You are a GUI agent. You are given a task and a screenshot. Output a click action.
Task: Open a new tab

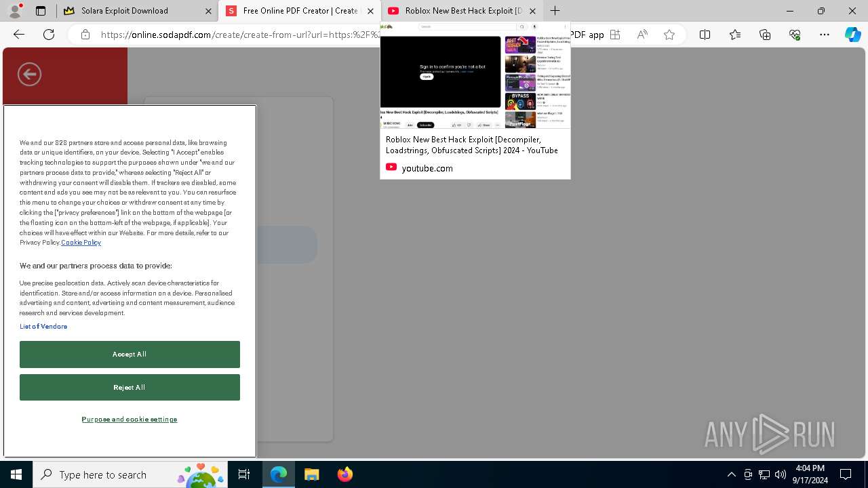(555, 11)
